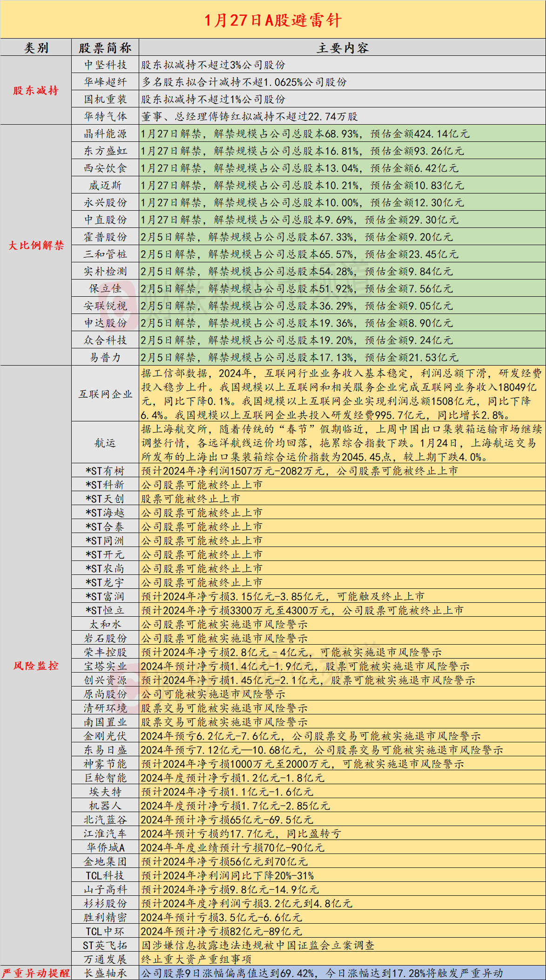Select the *ST开元 stock name cell
Image resolution: width=546 pixels, height=980 pixels.
coord(105,554)
